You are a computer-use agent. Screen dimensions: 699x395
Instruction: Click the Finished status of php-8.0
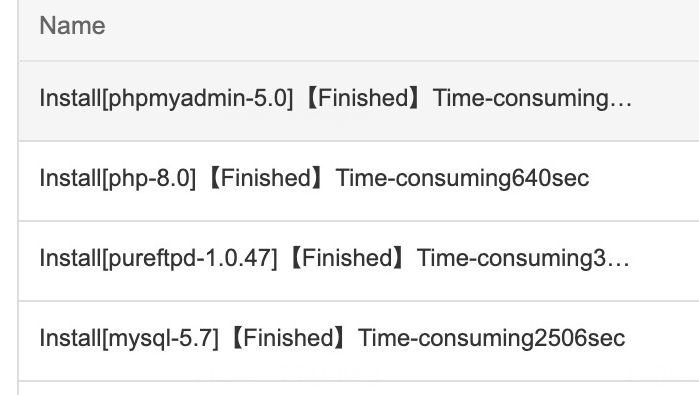tap(266, 178)
